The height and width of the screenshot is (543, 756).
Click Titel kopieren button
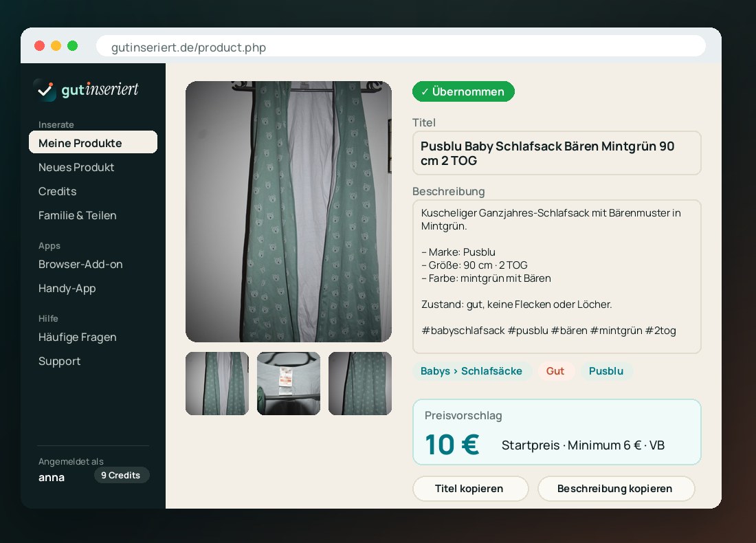tap(470, 489)
